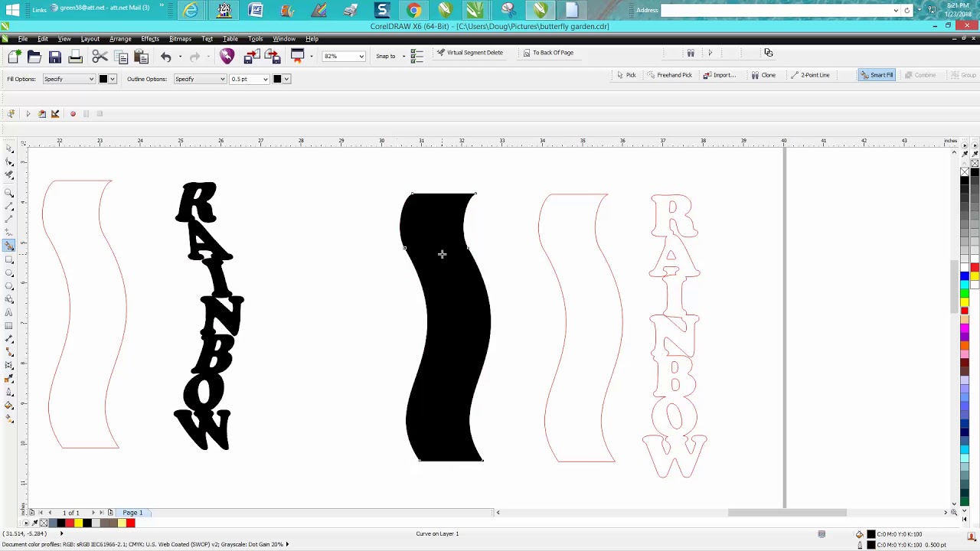Expand the undo history dropdown arrow

tap(180, 56)
